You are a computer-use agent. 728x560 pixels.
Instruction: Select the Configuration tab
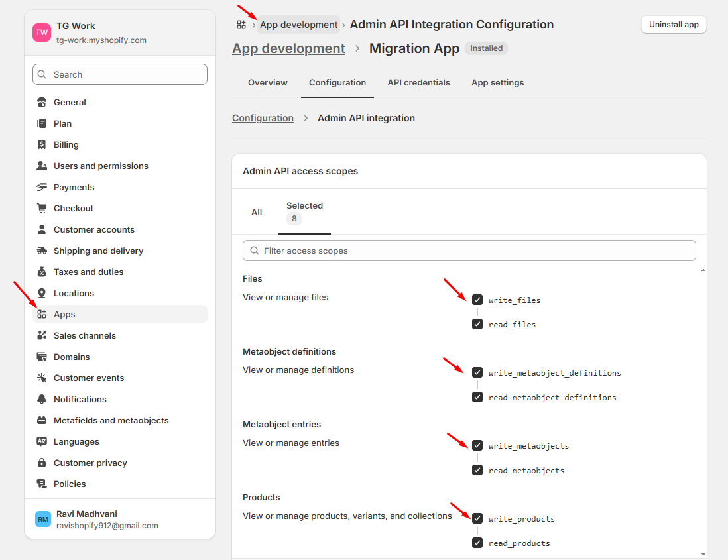(x=337, y=83)
